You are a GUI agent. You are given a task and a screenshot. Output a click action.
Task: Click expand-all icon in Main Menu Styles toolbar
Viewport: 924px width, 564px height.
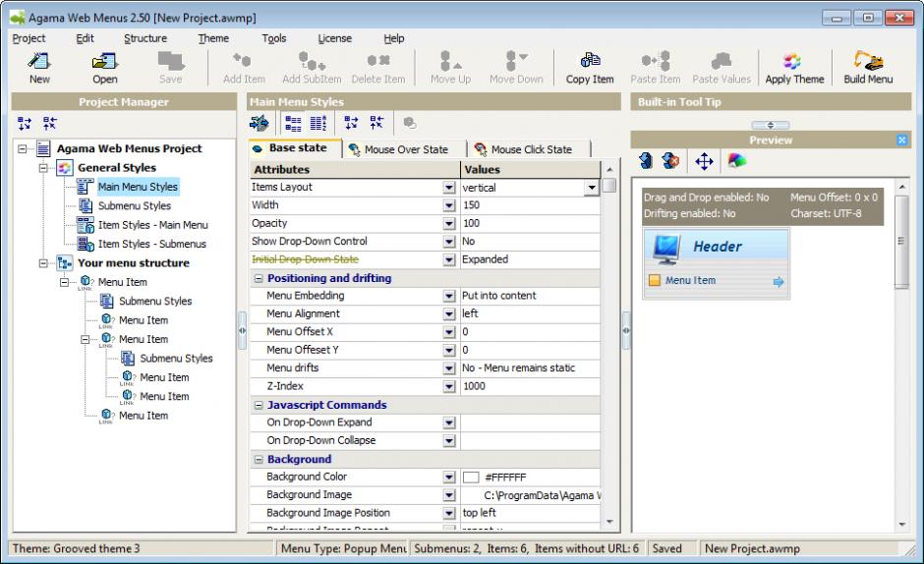tap(351, 123)
